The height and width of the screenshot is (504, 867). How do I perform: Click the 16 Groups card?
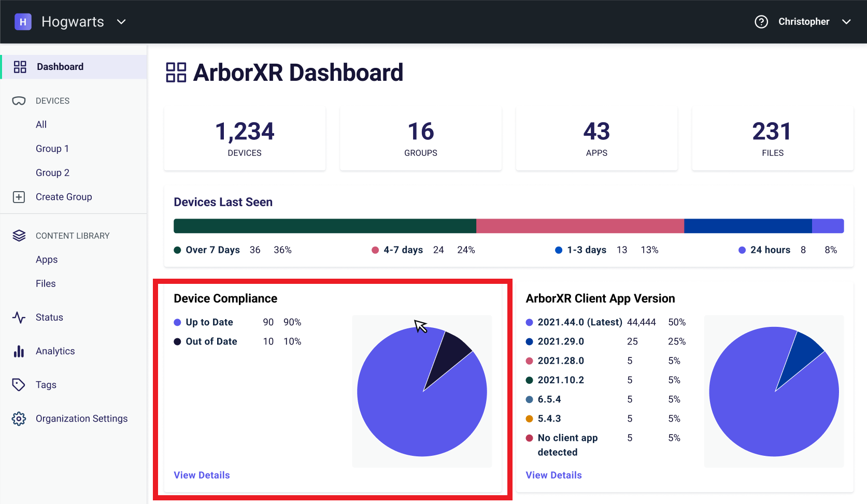[421, 139]
